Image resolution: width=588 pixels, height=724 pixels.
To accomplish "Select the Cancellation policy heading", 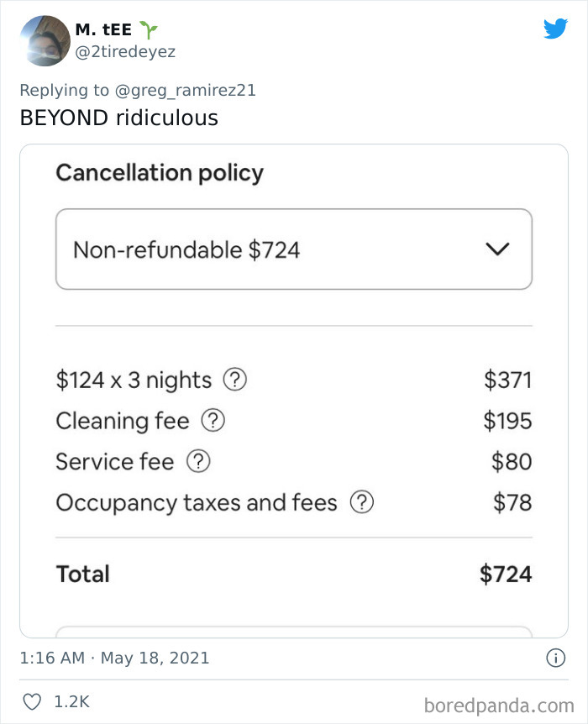I will click(x=160, y=173).
